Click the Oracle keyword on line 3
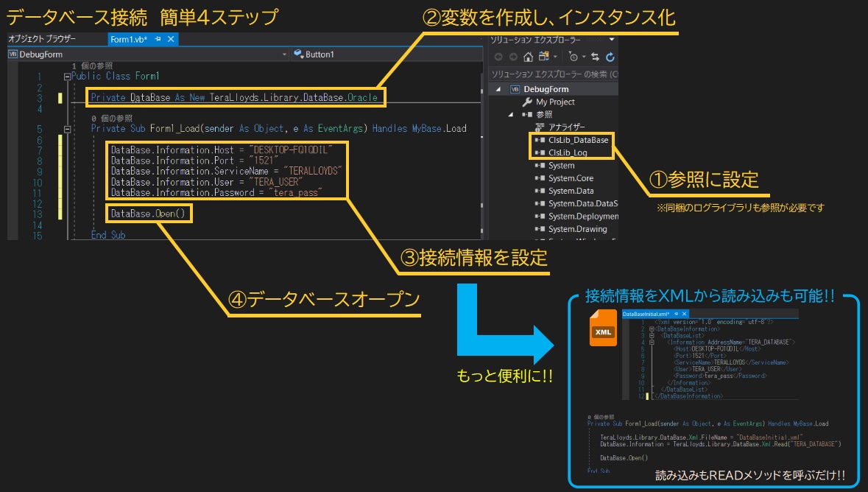 [x=362, y=97]
